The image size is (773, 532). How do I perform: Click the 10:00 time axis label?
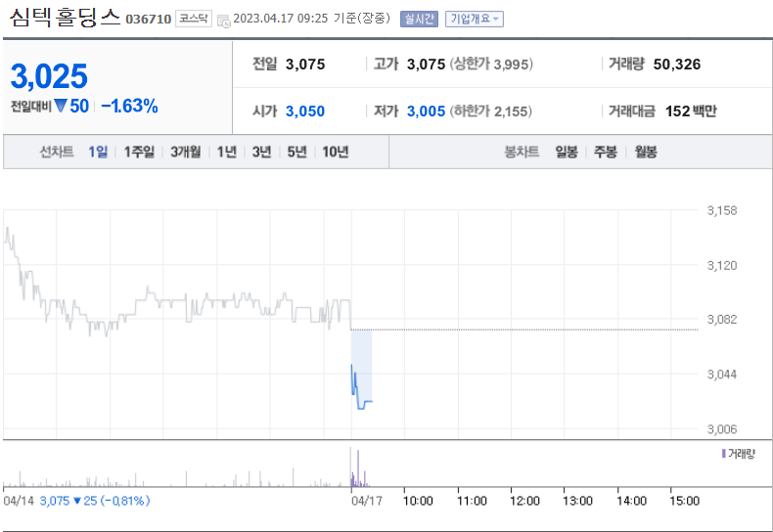point(418,501)
